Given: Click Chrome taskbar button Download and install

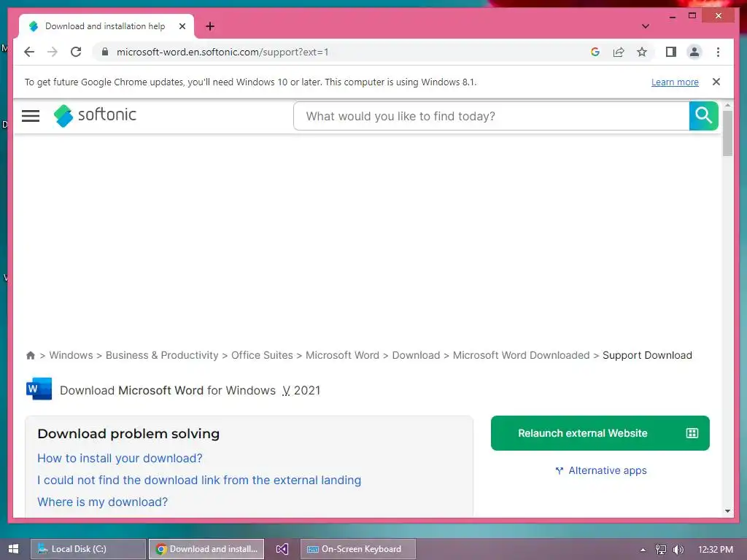Looking at the screenshot, I should [206, 549].
